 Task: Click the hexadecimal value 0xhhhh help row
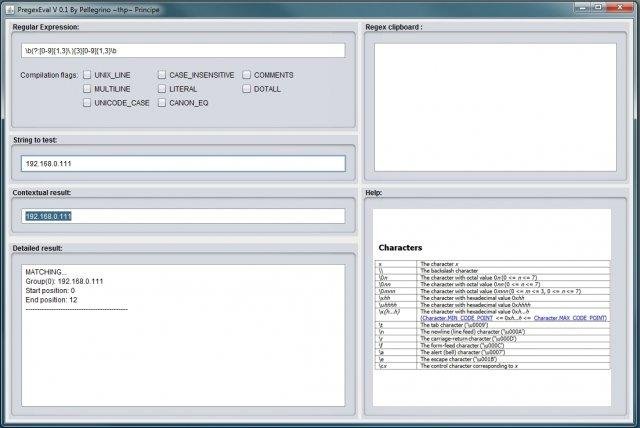click(492, 305)
